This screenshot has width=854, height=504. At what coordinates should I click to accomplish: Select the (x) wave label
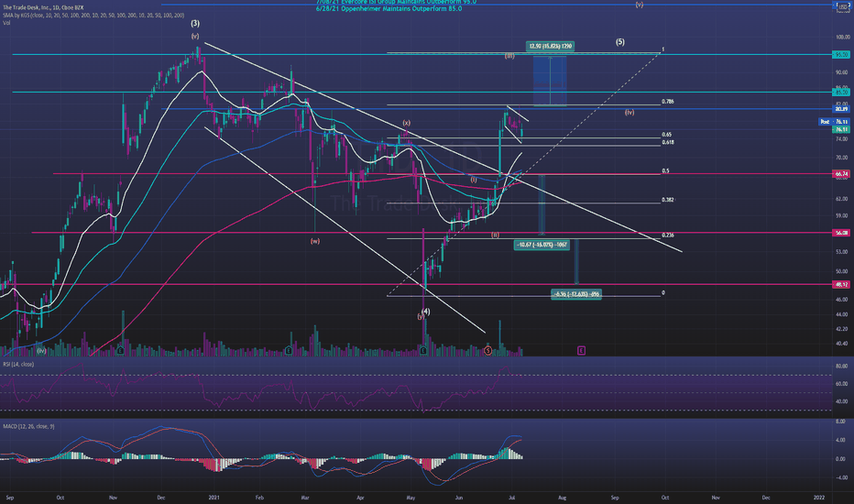tap(407, 123)
